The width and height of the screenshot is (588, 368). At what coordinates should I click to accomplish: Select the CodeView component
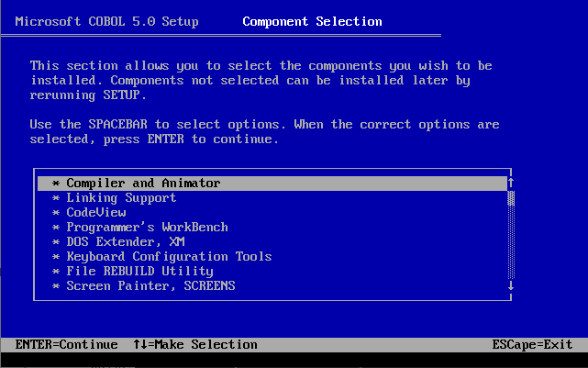(x=96, y=213)
